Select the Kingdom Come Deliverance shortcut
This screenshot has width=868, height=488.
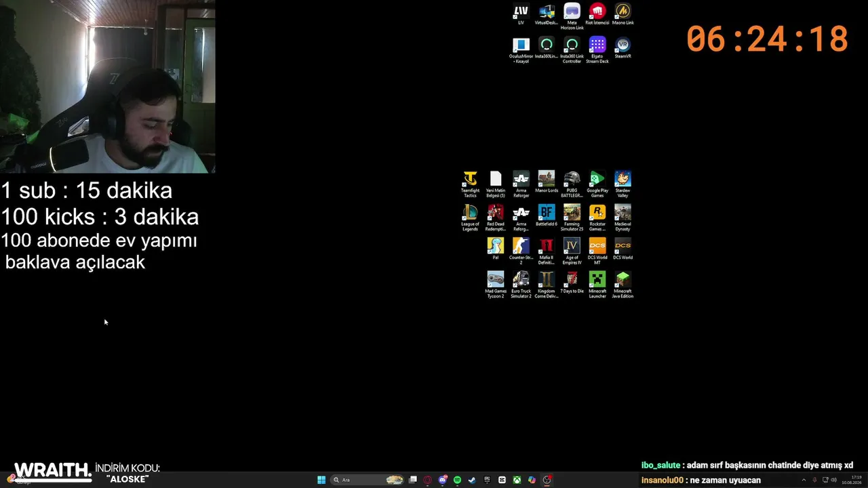tap(546, 285)
